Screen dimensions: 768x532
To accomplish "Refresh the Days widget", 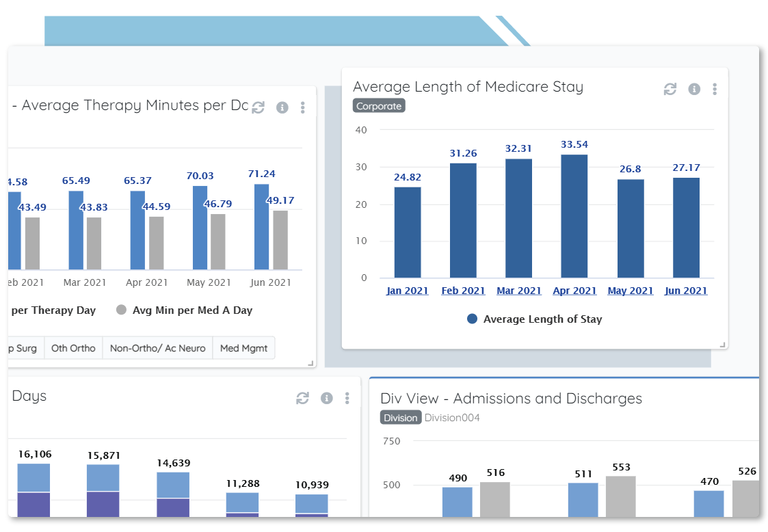I will tap(303, 398).
